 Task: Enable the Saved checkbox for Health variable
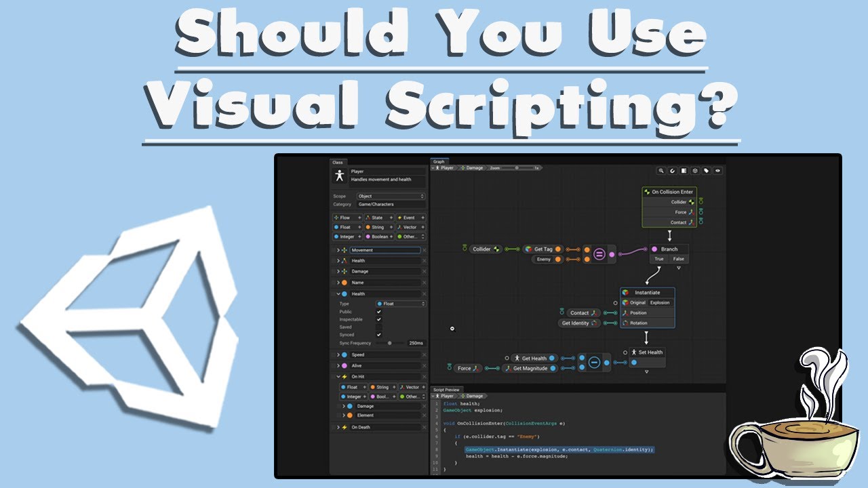click(378, 326)
